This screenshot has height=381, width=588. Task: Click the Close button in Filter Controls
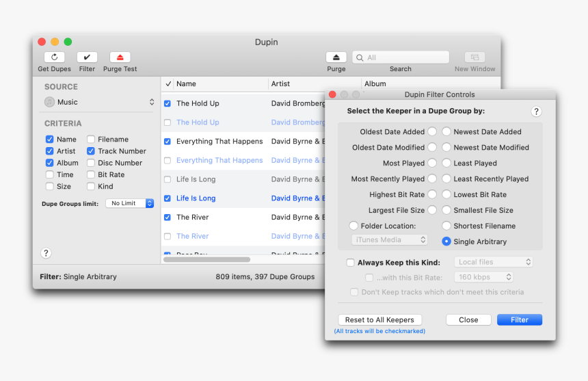pyautogui.click(x=468, y=320)
